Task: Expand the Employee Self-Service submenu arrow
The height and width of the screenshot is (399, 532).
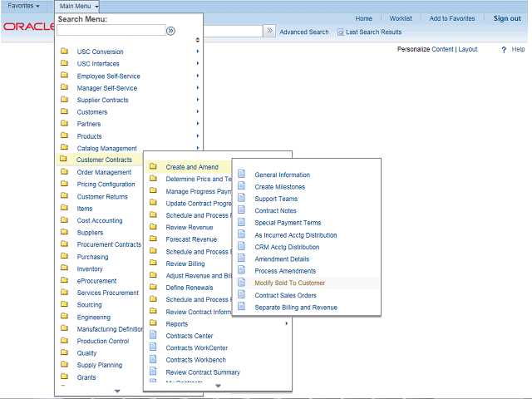Action: 198,76
